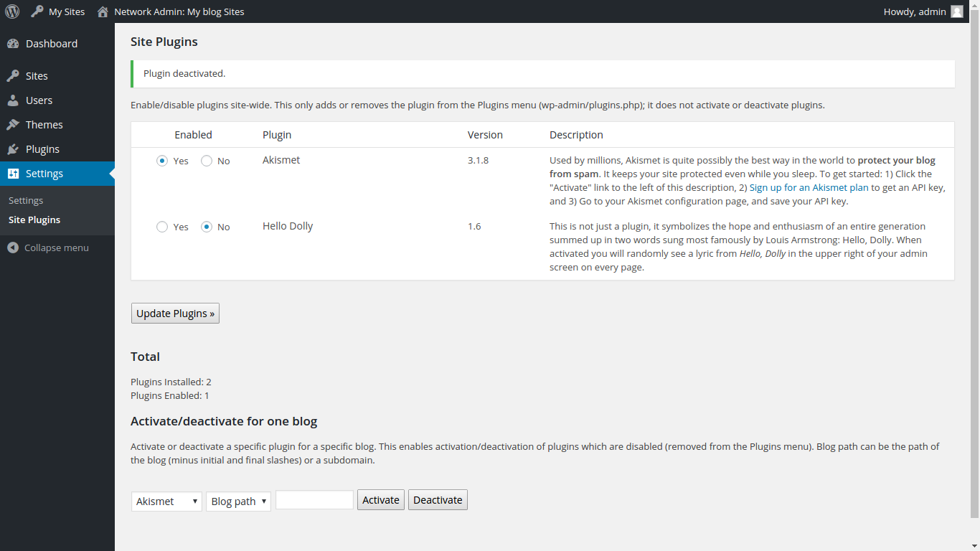Click the house icon beside Network Admin
Viewport: 980px width, 551px height.
[x=103, y=11]
